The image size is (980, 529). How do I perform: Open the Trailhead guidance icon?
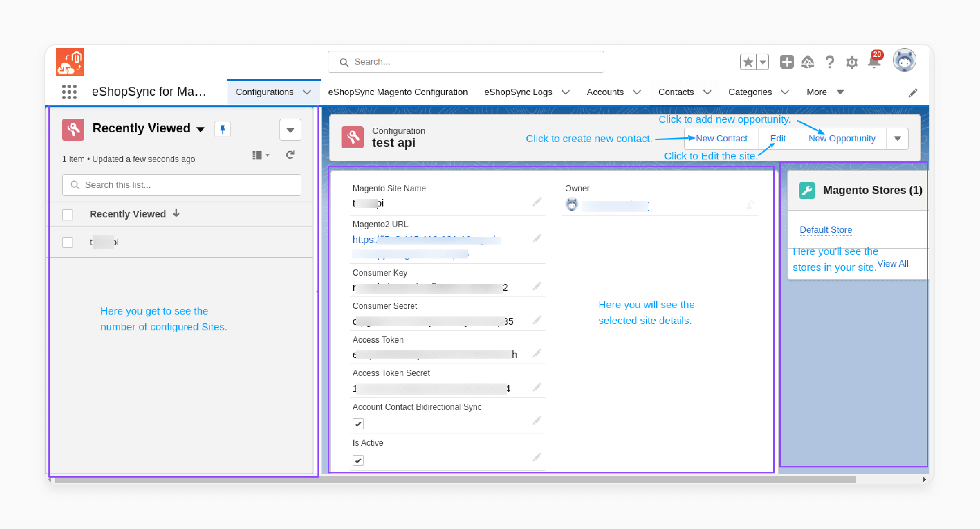click(807, 62)
